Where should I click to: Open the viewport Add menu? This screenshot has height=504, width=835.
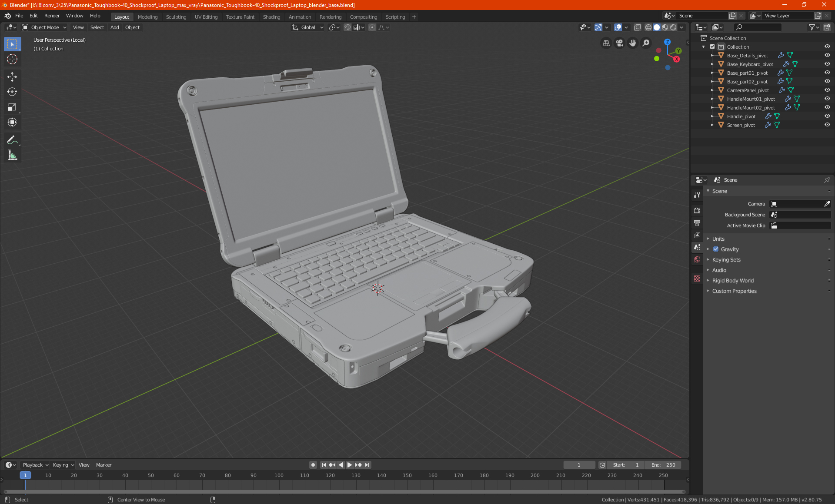coord(114,27)
